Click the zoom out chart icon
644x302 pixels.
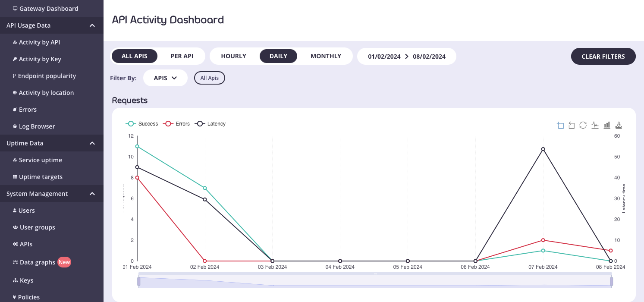coord(572,125)
